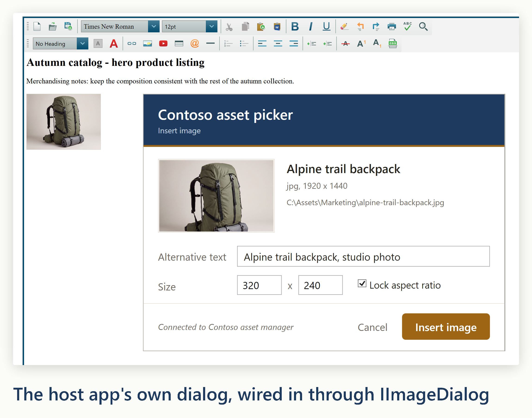The height and width of the screenshot is (418, 532).
Task: Click the height field showing 240
Action: 320,285
